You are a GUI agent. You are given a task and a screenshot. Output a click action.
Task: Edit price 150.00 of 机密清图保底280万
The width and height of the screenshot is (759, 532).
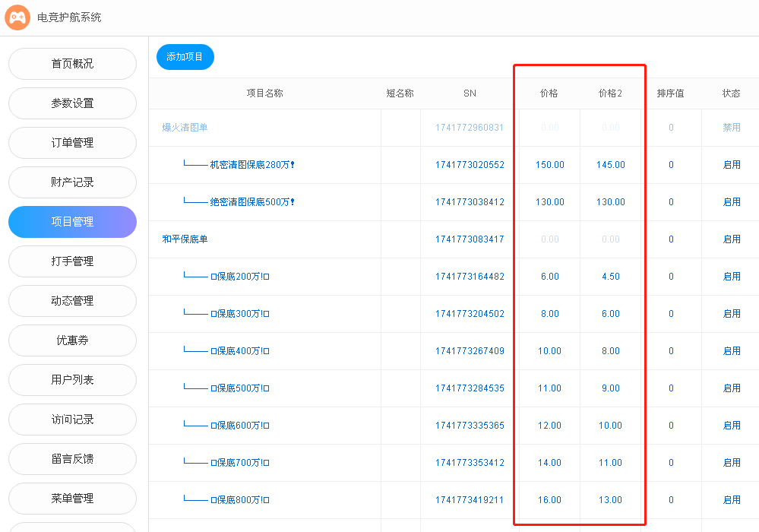point(549,165)
